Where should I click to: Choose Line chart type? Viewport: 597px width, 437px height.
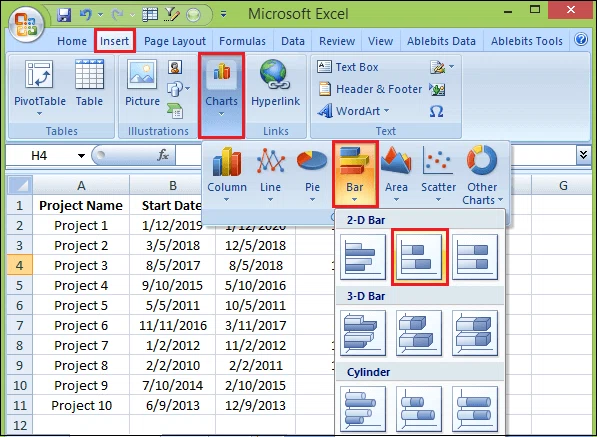[x=270, y=174]
